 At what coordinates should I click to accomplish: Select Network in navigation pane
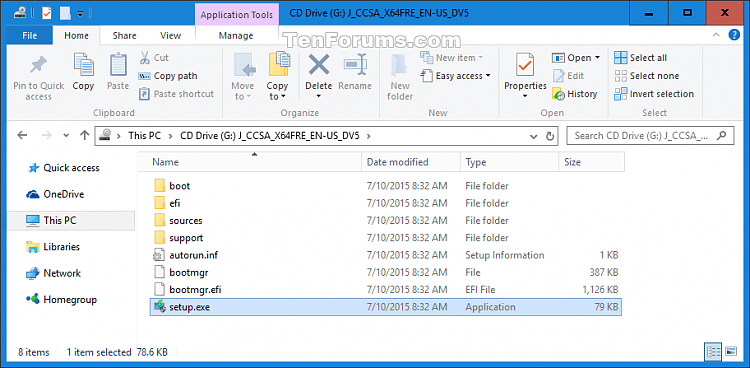[62, 273]
